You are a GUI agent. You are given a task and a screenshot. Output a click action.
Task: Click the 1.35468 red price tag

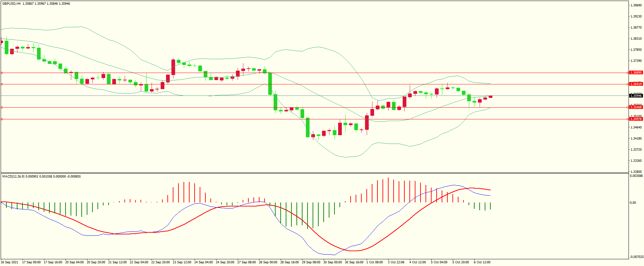[636, 107]
